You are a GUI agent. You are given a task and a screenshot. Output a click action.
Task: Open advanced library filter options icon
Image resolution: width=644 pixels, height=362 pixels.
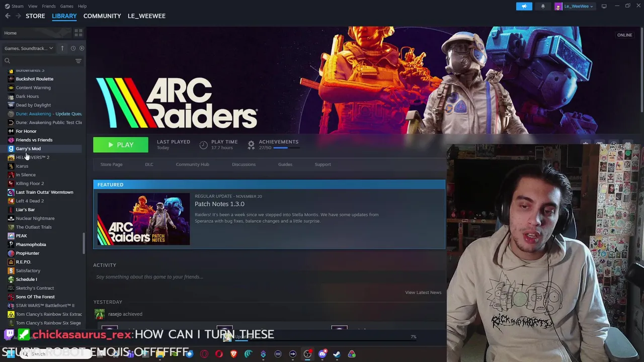(78, 61)
